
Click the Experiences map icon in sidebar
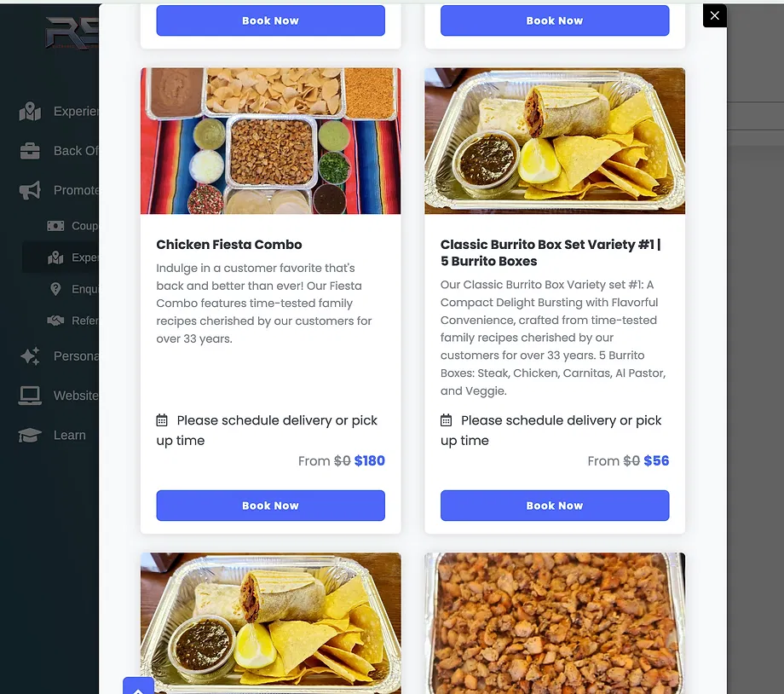coord(30,111)
